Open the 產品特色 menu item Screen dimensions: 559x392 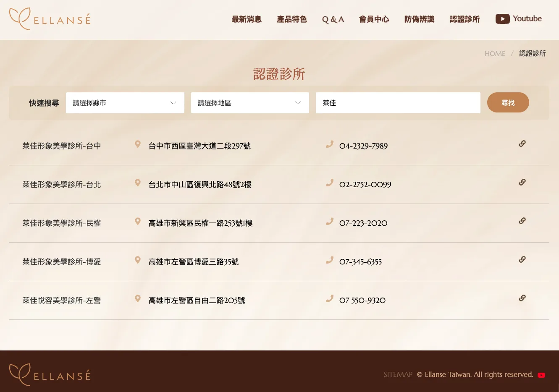(292, 19)
